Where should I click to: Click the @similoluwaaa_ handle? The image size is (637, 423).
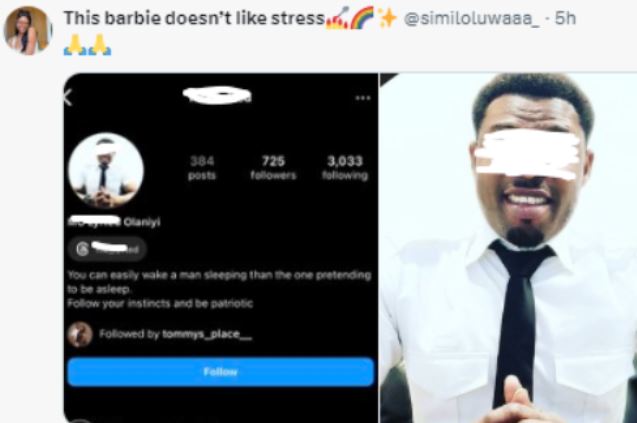[x=472, y=18]
